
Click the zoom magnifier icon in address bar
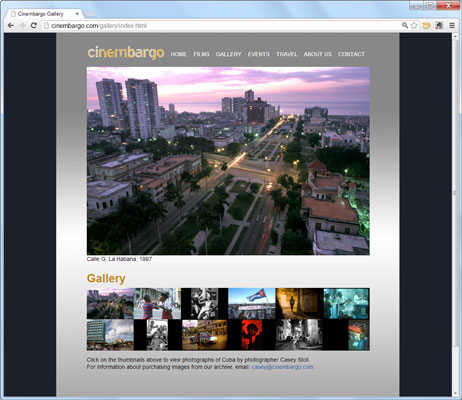tap(405, 25)
